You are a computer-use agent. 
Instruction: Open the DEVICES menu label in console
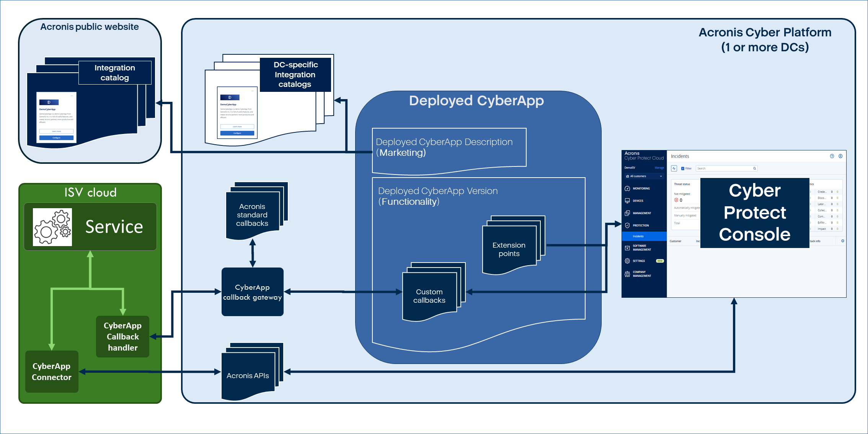pyautogui.click(x=638, y=201)
